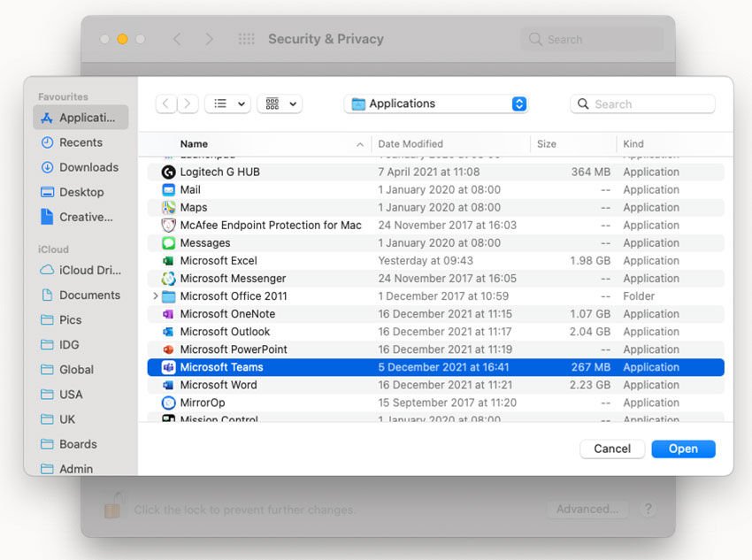Viewport: 752px width, 560px height.
Task: Click the Microsoft Office 2011 folder icon
Action: (x=168, y=296)
